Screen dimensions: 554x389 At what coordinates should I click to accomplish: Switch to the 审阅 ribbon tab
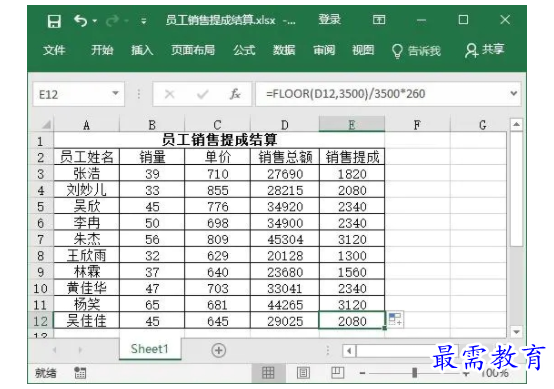point(324,50)
